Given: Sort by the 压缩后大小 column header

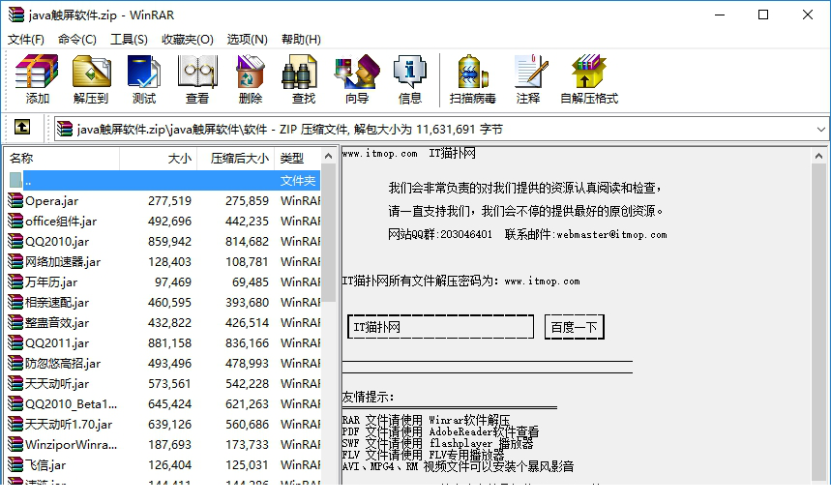Looking at the screenshot, I should click(x=236, y=158).
